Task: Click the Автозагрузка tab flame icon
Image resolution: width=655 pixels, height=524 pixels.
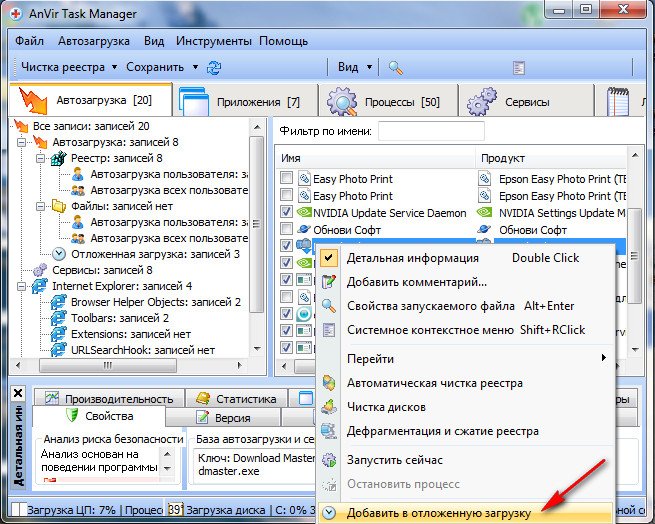Action: pyautogui.click(x=33, y=101)
